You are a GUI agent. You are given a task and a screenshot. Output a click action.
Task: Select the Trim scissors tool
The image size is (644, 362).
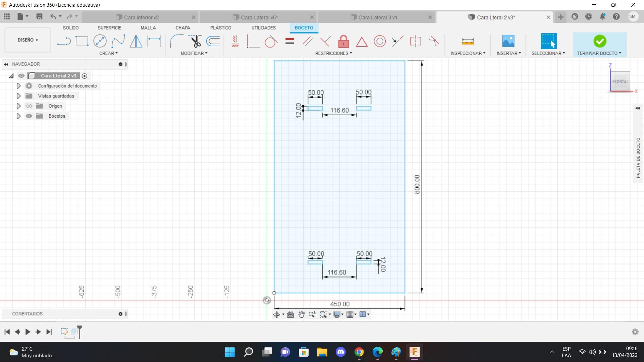click(195, 41)
